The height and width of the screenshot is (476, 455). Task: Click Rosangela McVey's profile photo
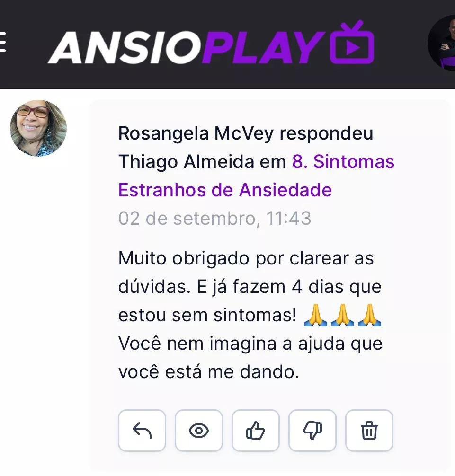pos(38,128)
